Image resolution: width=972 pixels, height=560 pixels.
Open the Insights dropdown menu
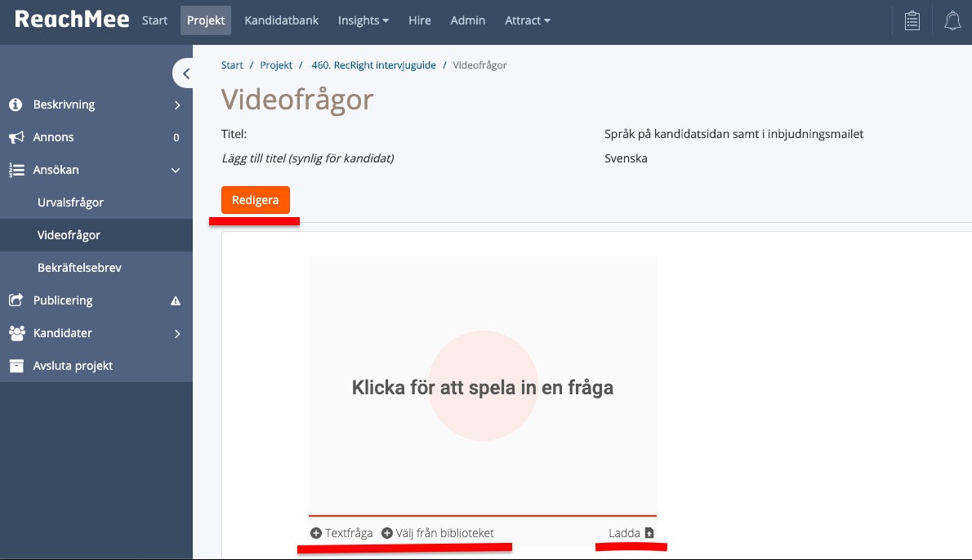pyautogui.click(x=363, y=20)
